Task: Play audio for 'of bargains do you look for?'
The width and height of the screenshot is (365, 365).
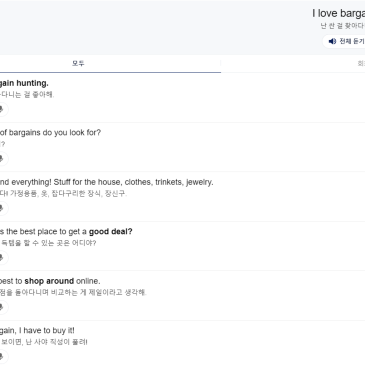Action: point(2,158)
